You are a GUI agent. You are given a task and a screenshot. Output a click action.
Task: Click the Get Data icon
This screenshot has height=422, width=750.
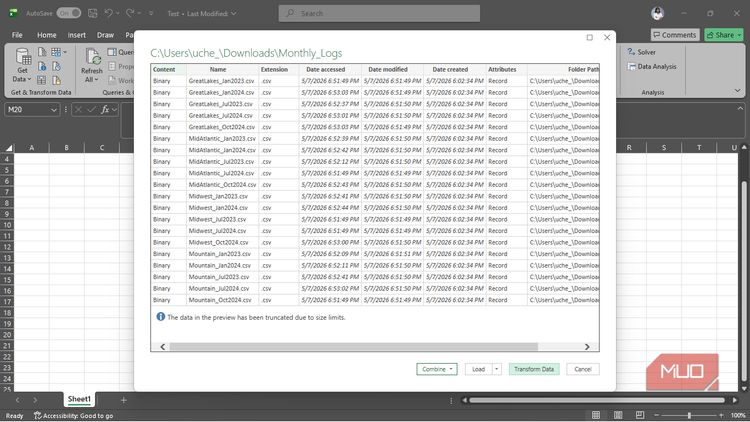click(x=22, y=57)
